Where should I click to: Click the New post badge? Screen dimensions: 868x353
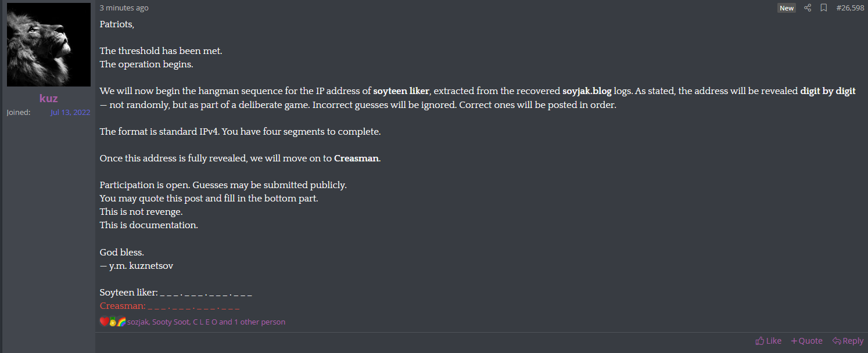click(787, 8)
